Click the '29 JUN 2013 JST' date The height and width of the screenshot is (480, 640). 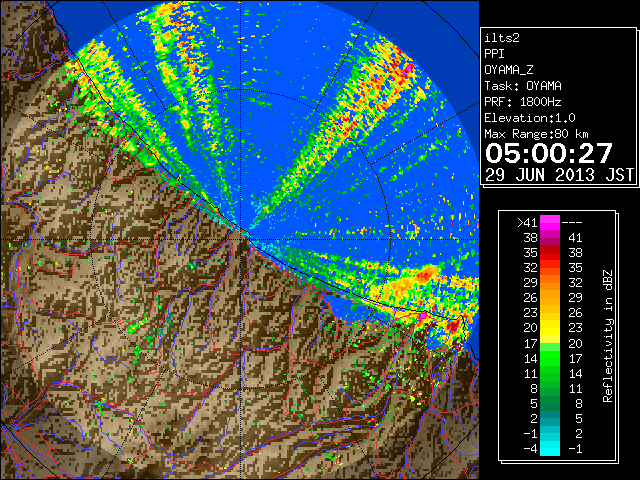coord(559,175)
